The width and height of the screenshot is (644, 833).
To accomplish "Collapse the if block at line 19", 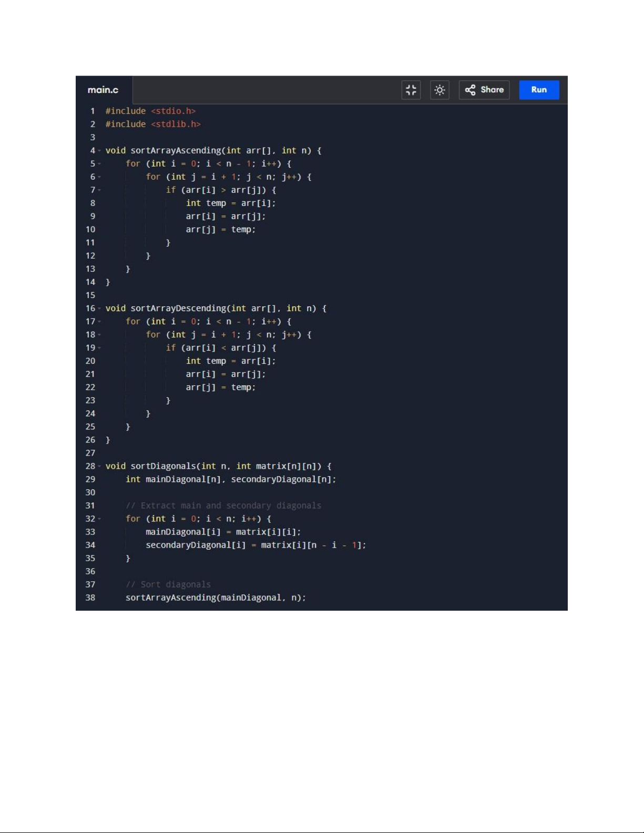I will [99, 348].
